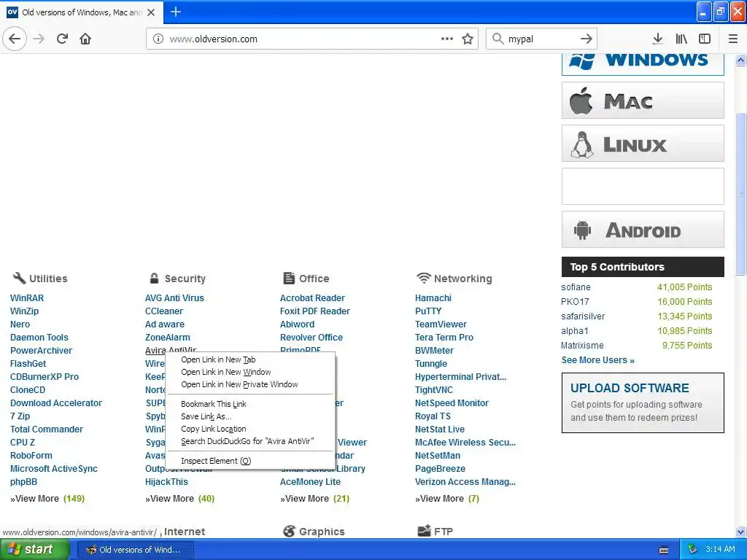Click the Networking wifi icon
This screenshot has width=747, height=560.
pos(423,278)
